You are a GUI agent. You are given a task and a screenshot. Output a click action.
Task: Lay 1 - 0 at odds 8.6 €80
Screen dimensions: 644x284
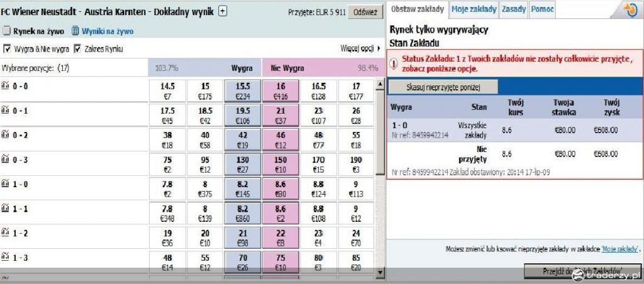280,188
